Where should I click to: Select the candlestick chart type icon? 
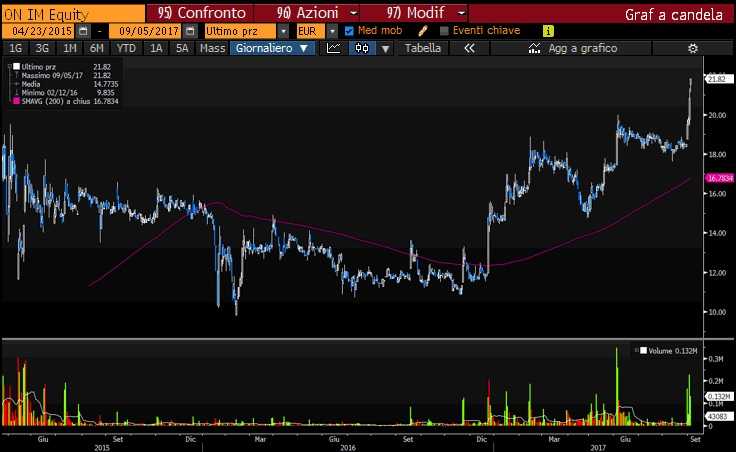click(x=359, y=48)
